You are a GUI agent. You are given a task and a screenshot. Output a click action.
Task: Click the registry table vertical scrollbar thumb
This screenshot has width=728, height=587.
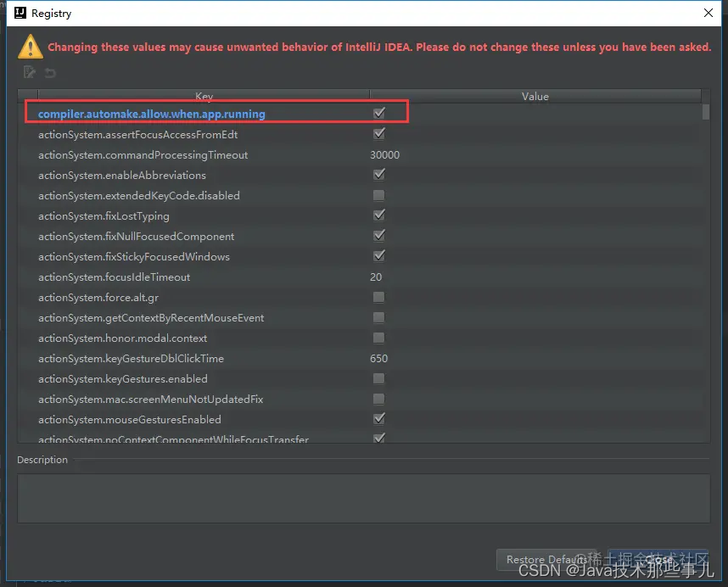click(x=706, y=112)
